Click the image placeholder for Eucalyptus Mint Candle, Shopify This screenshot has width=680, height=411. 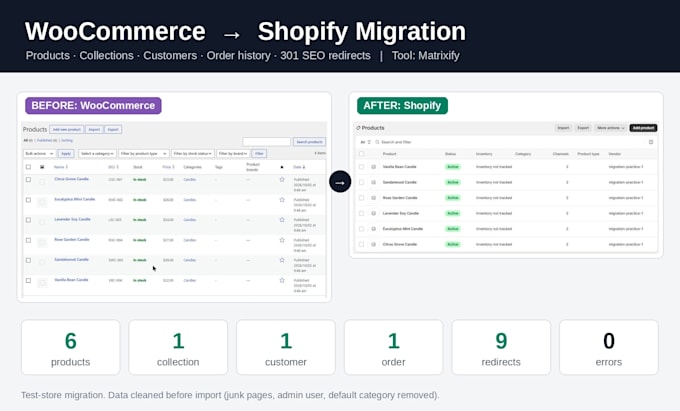pos(373,229)
